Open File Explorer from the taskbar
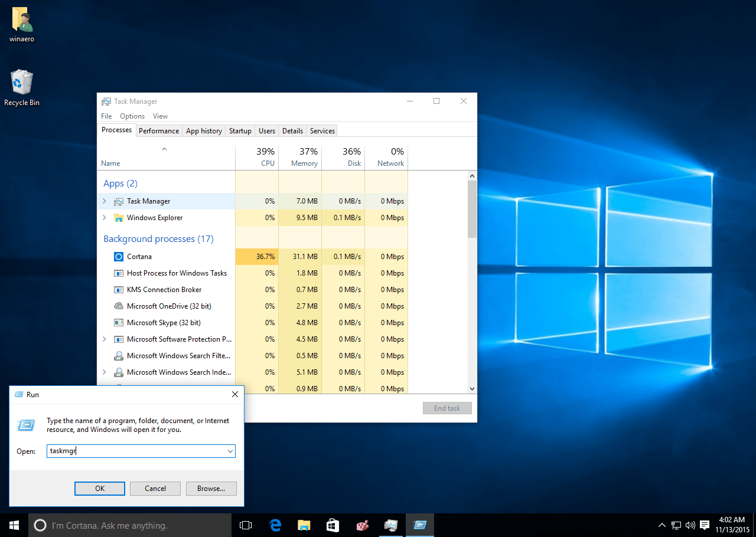The height and width of the screenshot is (537, 756). 304,525
